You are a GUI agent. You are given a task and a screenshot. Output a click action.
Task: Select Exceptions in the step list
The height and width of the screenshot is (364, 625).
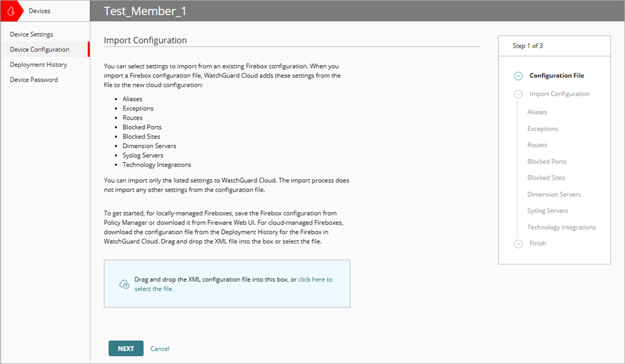542,128
